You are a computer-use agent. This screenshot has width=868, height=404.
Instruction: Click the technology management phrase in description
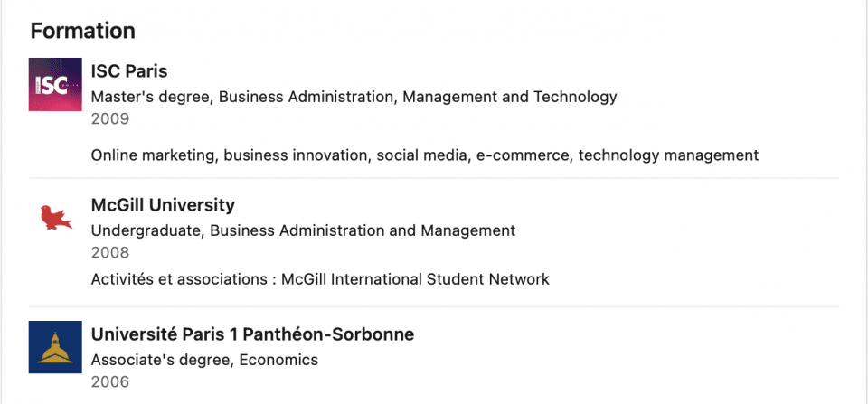tap(668, 155)
